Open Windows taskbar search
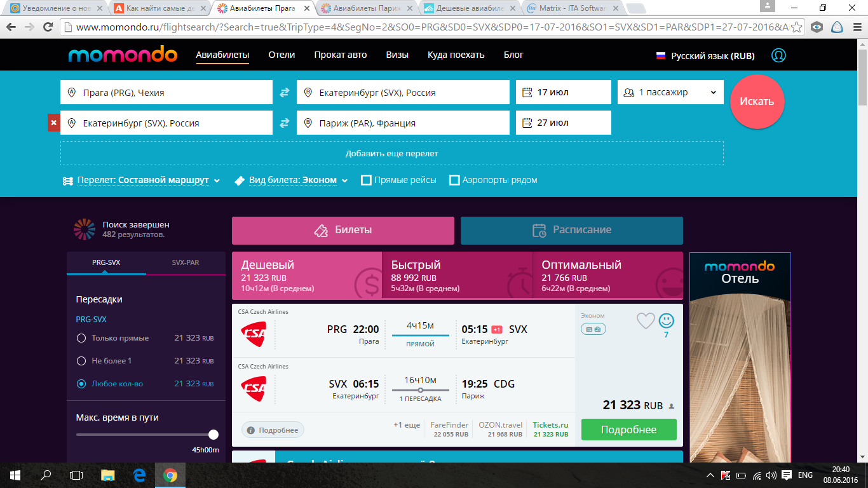 click(x=46, y=475)
